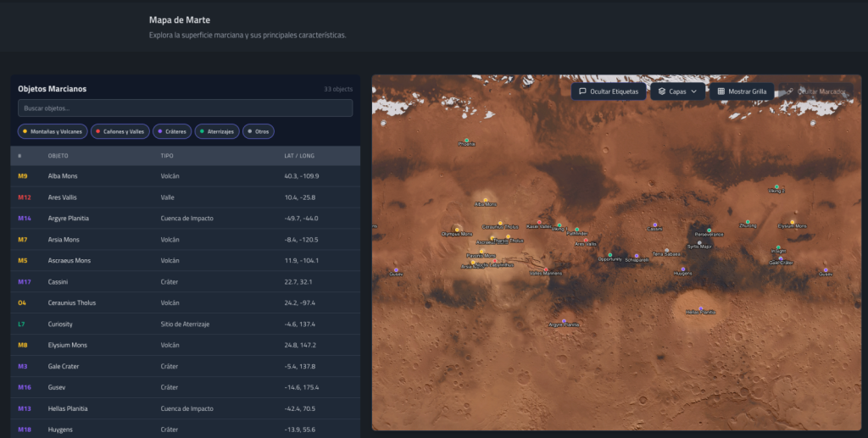The width and height of the screenshot is (868, 438).
Task: Select the Cassini row in the table
Action: click(x=185, y=281)
